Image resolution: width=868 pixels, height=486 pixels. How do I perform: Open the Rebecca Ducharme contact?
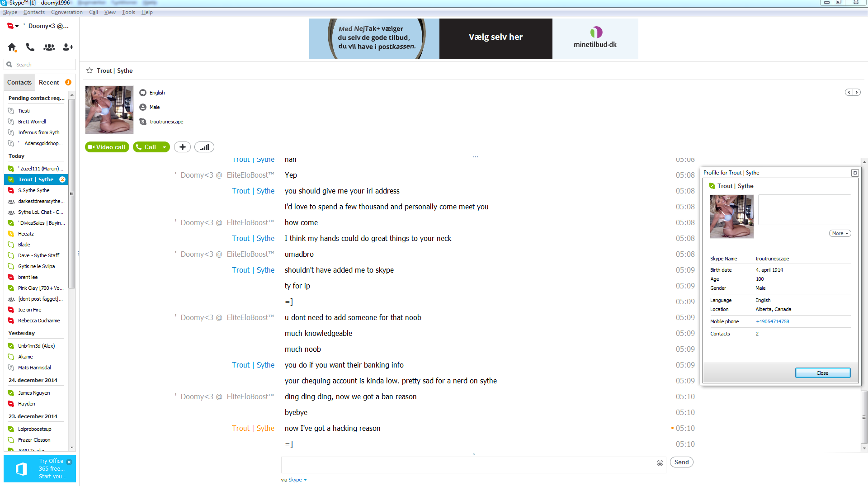tap(36, 321)
